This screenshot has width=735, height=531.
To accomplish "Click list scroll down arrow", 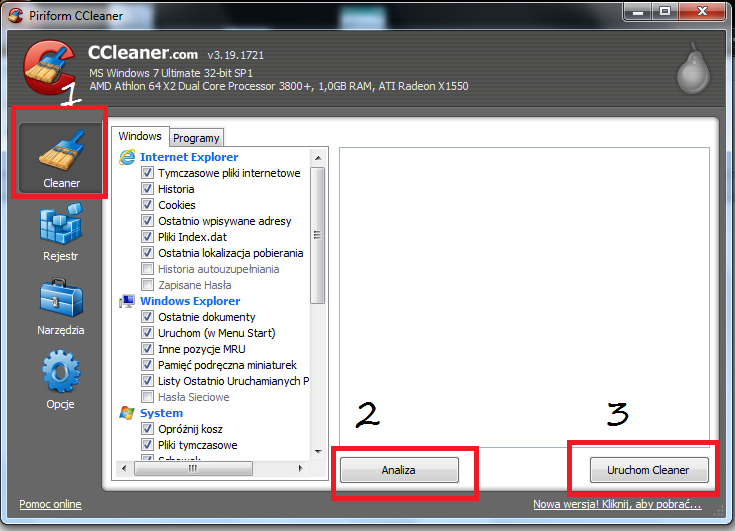I will click(318, 452).
